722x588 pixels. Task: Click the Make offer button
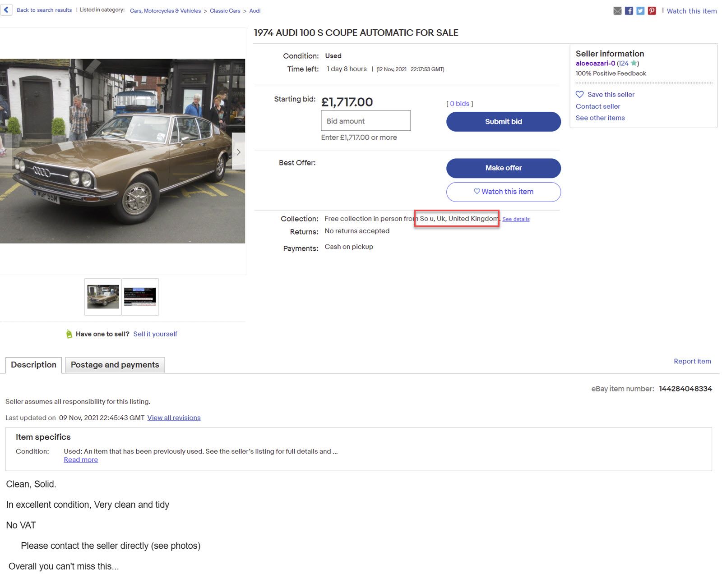tap(504, 168)
